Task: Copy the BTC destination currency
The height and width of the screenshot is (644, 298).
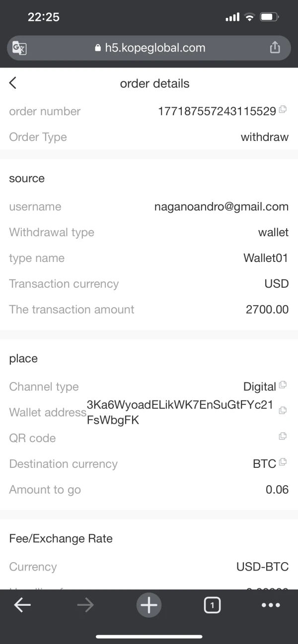Action: (x=283, y=462)
